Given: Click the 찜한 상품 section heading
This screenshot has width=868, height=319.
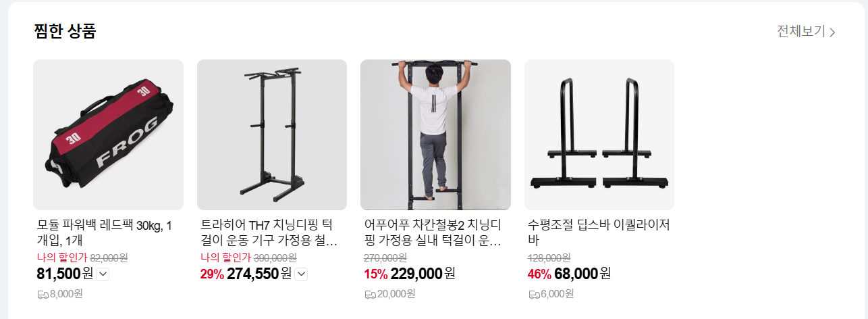Looking at the screenshot, I should point(65,31).
